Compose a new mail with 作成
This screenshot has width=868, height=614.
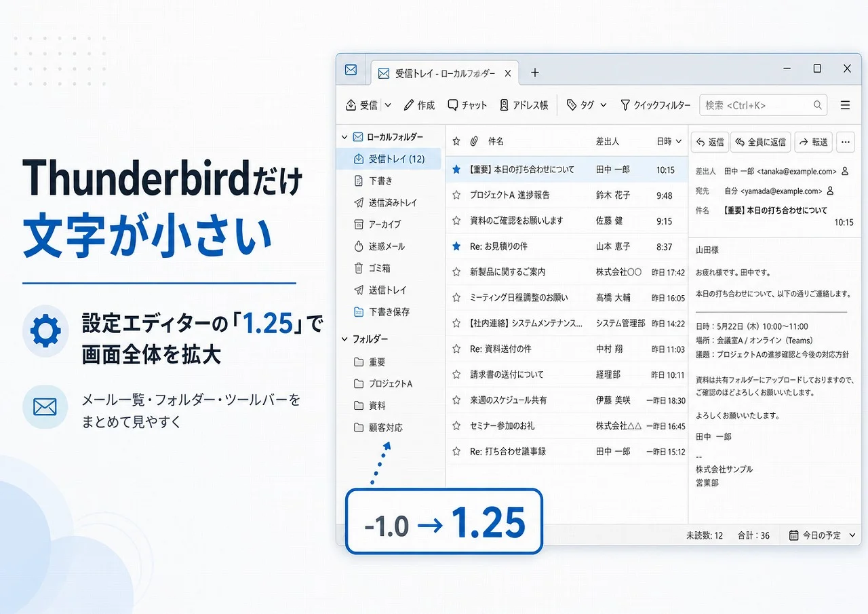[x=419, y=105]
